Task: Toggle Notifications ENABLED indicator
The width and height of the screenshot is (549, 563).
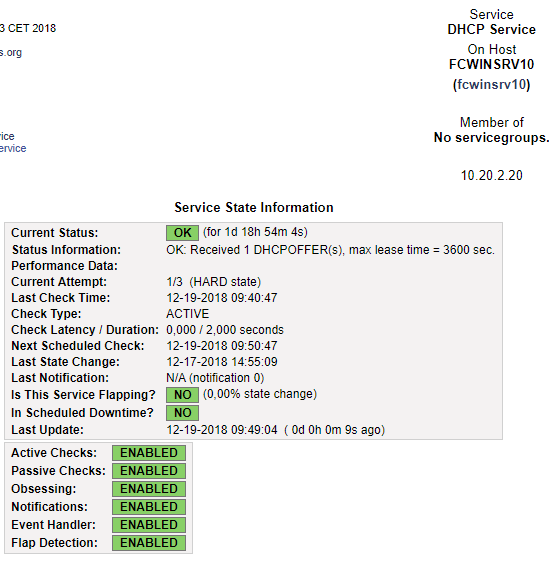Action: pyautogui.click(x=149, y=507)
